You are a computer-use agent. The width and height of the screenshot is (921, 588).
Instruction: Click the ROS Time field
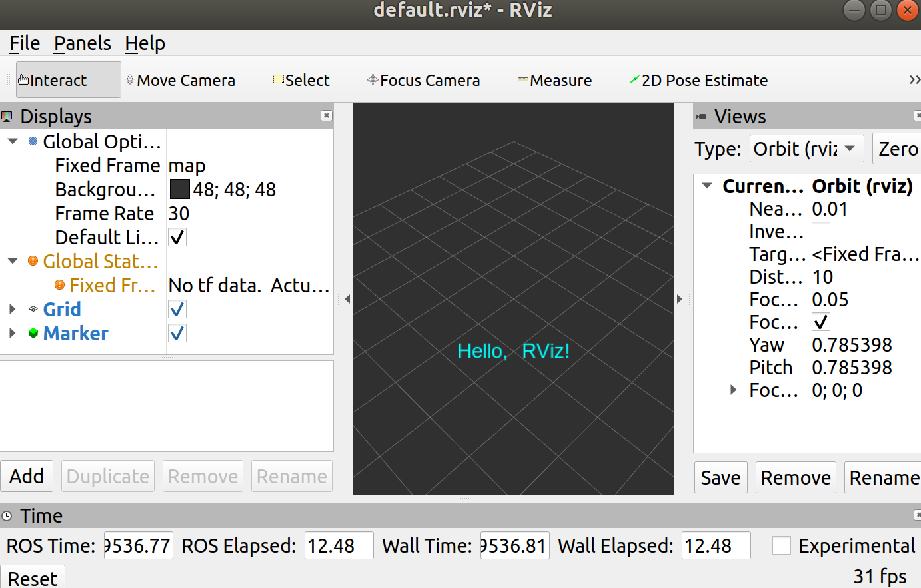[x=139, y=545]
